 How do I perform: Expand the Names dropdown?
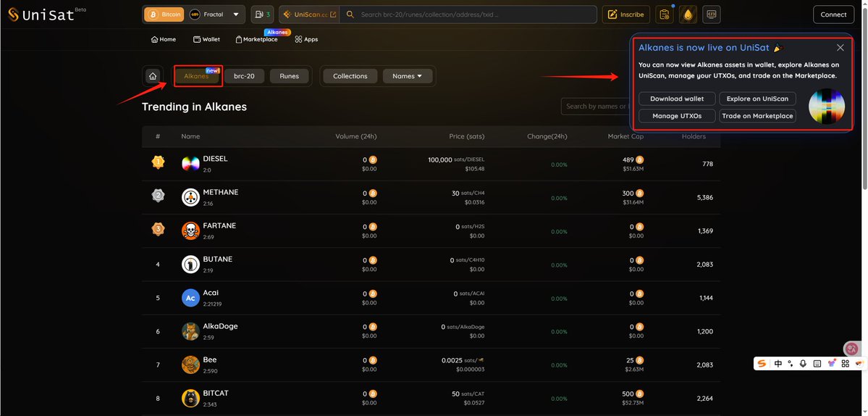click(x=408, y=76)
